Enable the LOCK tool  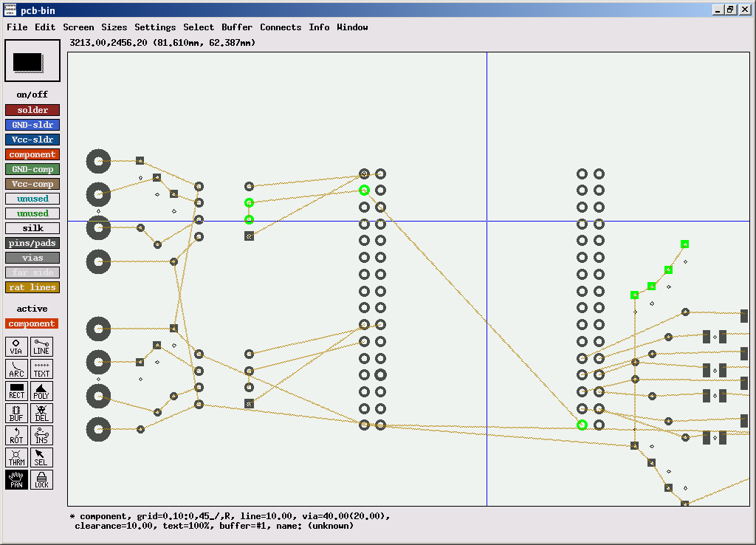click(x=41, y=479)
